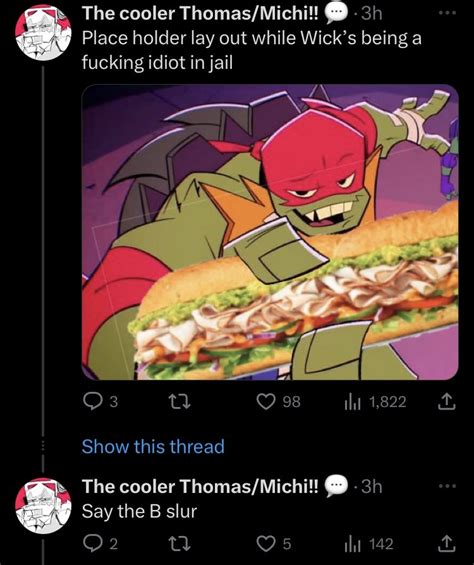Screen dimensions: 474x565
Task: Open The cooler Thomas/Michi!! name on first tweet
Action: [200, 14]
